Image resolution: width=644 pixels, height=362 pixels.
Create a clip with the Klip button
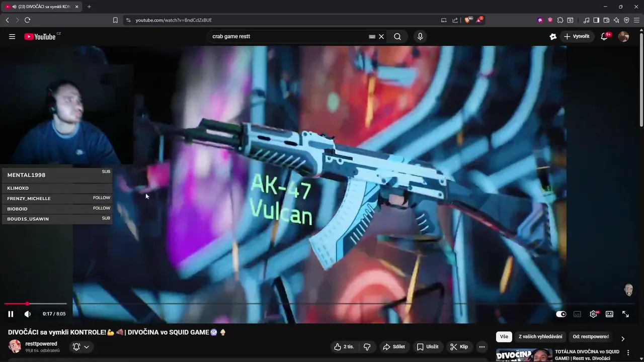click(459, 346)
